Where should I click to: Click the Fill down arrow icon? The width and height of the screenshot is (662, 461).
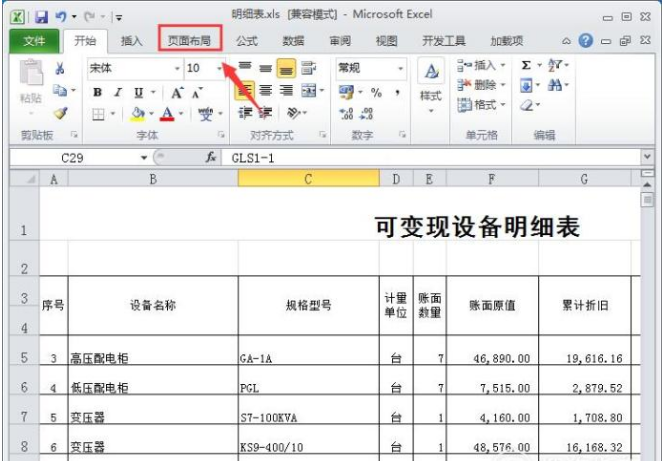[x=526, y=86]
